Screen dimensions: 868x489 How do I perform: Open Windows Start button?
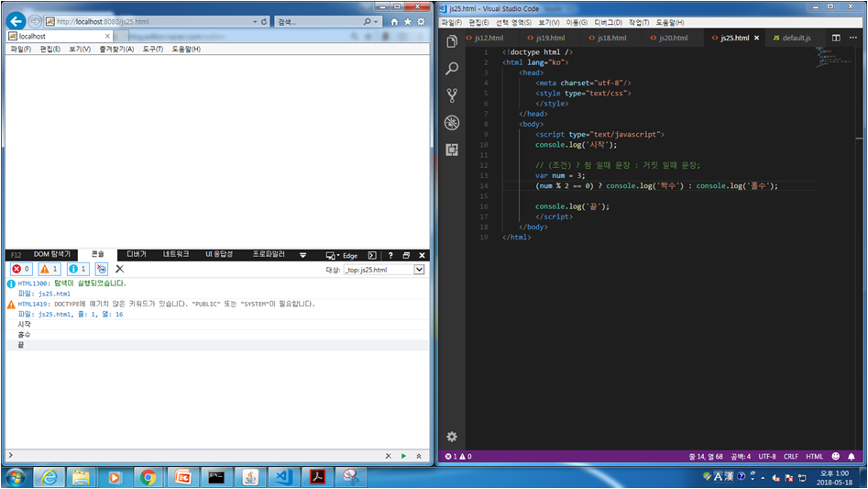coord(16,477)
